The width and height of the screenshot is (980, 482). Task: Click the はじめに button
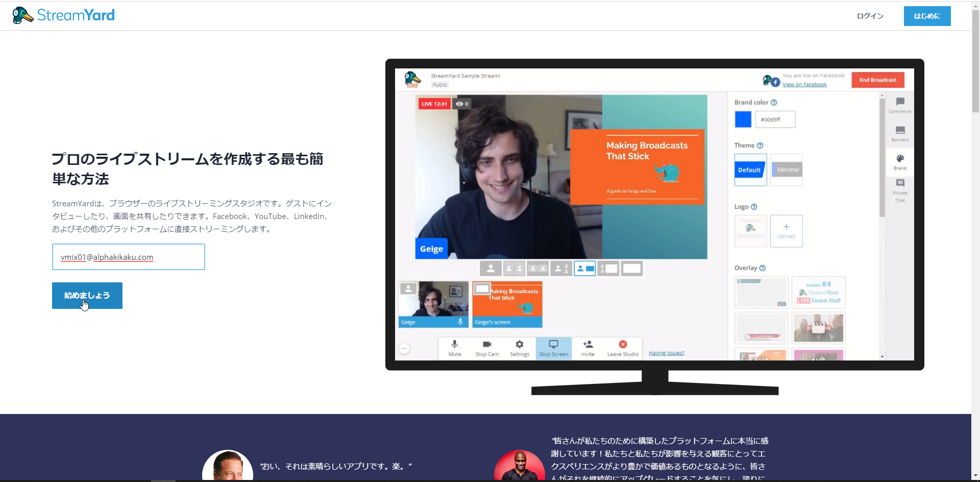tap(927, 16)
